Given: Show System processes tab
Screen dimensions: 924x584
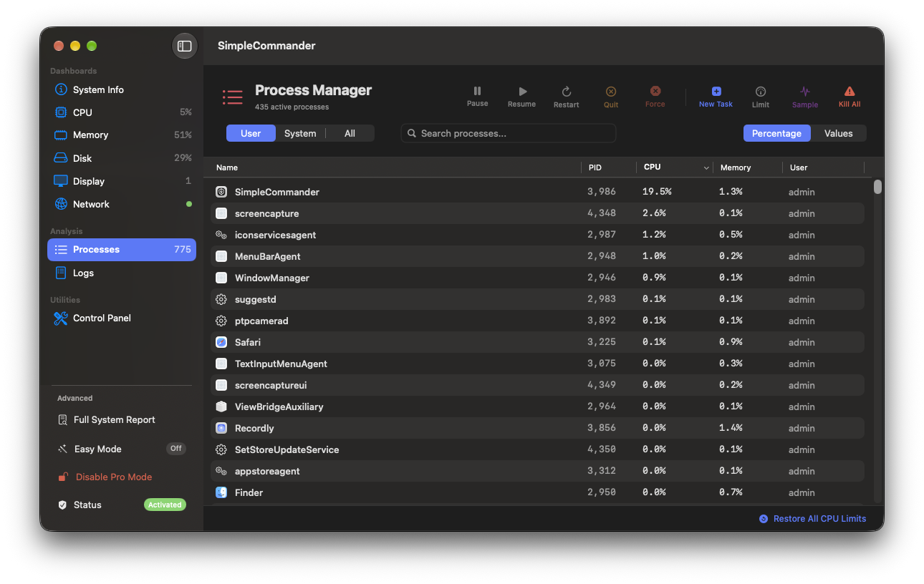Looking at the screenshot, I should pyautogui.click(x=300, y=133).
